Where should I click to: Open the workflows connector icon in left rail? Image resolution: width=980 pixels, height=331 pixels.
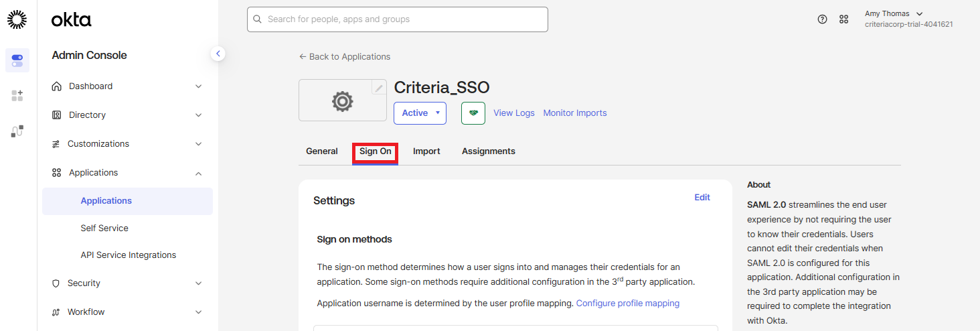click(17, 131)
